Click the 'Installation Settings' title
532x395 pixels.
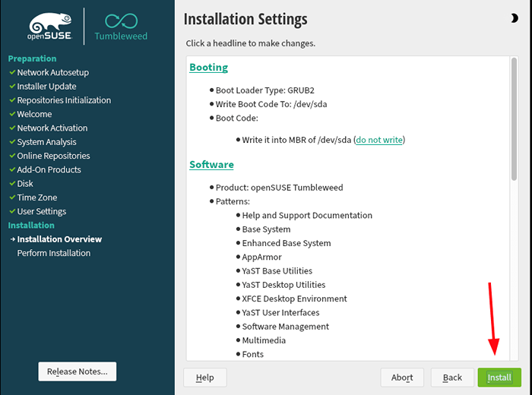pos(245,19)
